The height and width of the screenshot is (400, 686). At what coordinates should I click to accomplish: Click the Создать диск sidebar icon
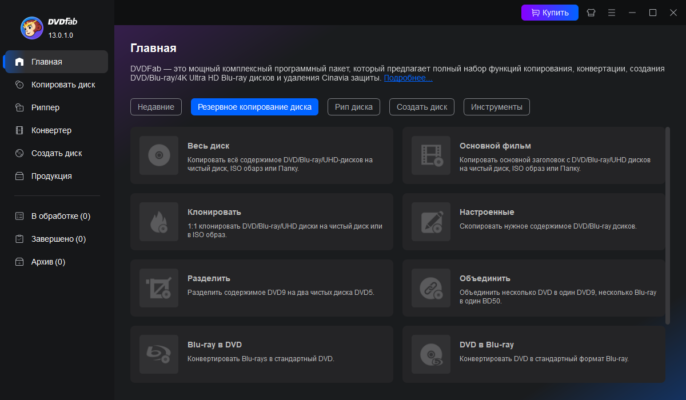pyautogui.click(x=19, y=153)
